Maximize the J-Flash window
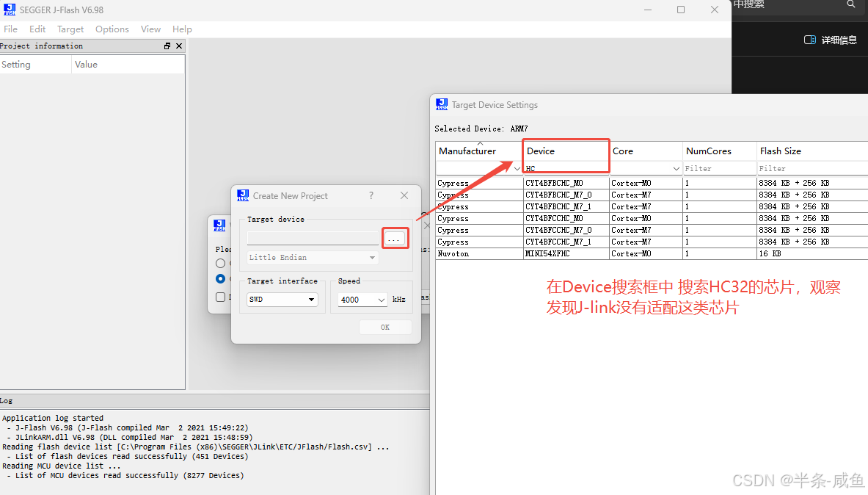Image resolution: width=868 pixels, height=495 pixels. (x=681, y=10)
